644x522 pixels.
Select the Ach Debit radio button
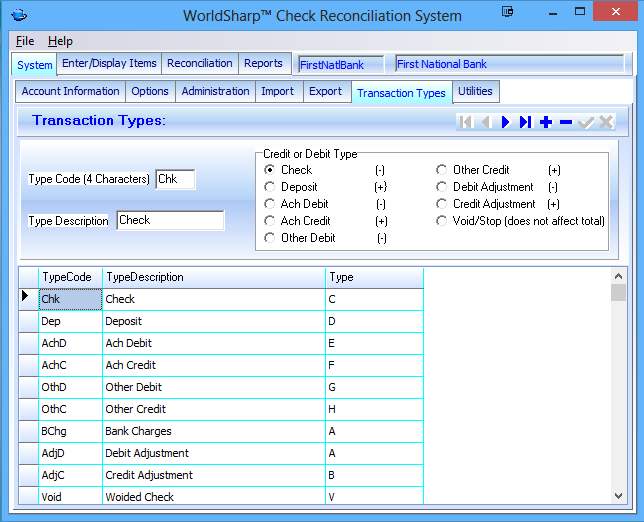[269, 204]
